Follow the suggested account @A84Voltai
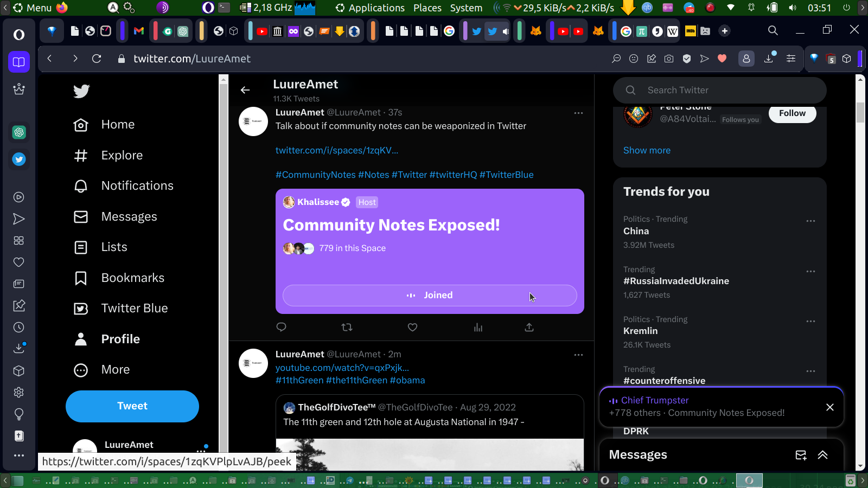This screenshot has height=488, width=868. tap(792, 113)
